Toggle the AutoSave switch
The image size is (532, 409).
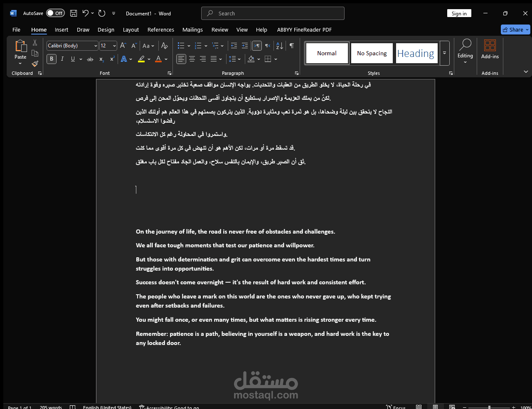(55, 13)
